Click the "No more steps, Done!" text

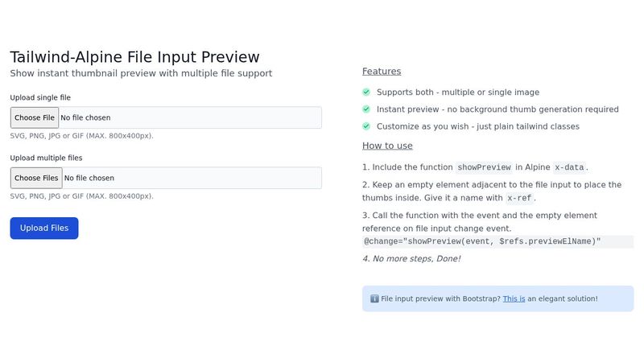click(x=411, y=259)
